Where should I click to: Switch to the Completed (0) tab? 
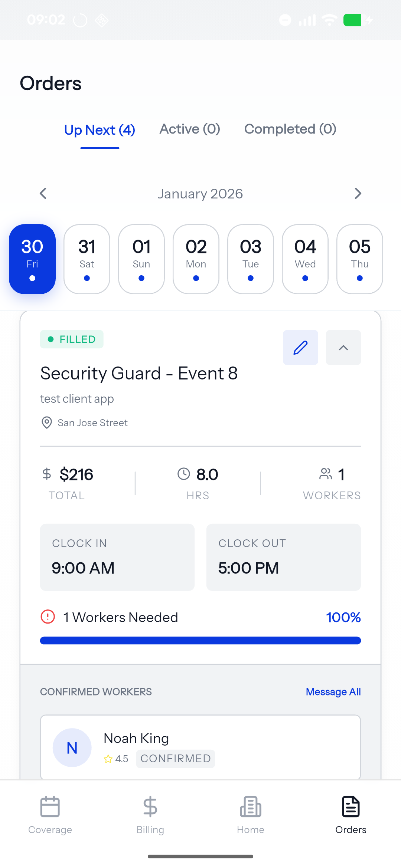[x=290, y=129]
